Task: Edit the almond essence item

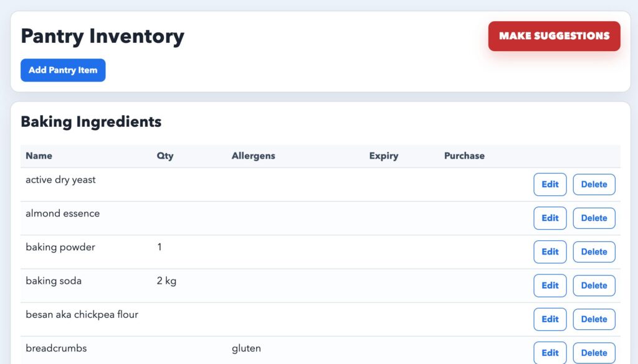Action: 550,218
